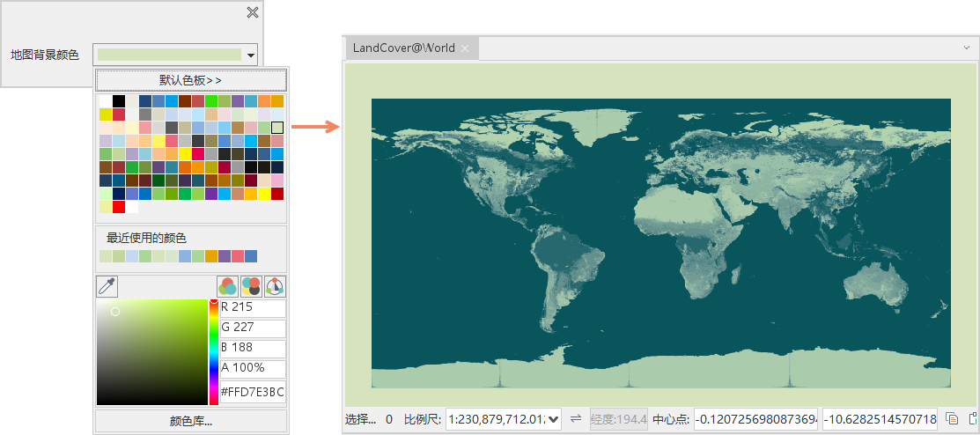The width and height of the screenshot is (980, 435).
Task: Open the 地图背景颜色 color dropdown
Action: click(251, 55)
